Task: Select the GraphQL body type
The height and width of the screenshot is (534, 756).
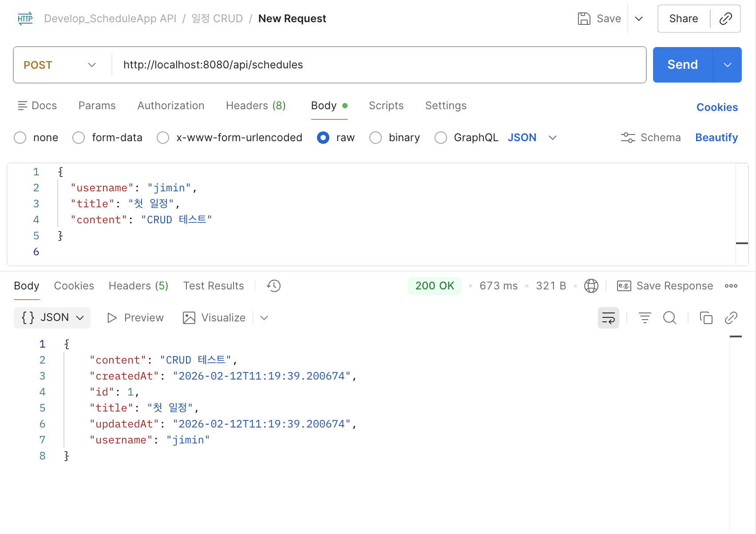Action: coord(441,138)
